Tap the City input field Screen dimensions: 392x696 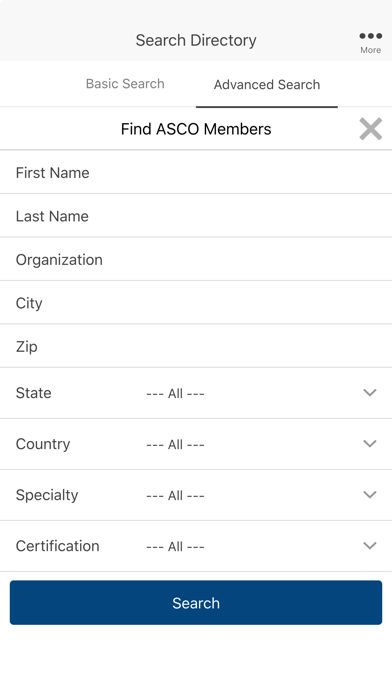(196, 303)
